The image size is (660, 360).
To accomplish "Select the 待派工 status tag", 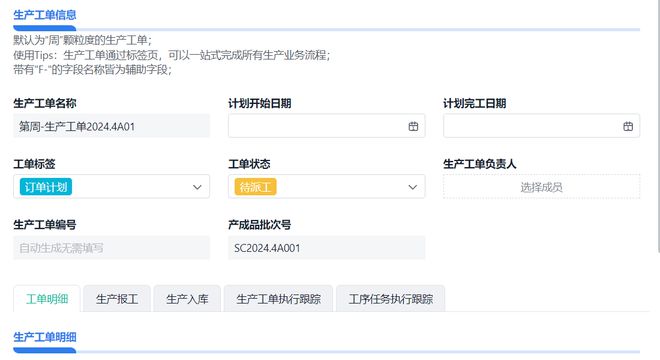I will coord(255,187).
